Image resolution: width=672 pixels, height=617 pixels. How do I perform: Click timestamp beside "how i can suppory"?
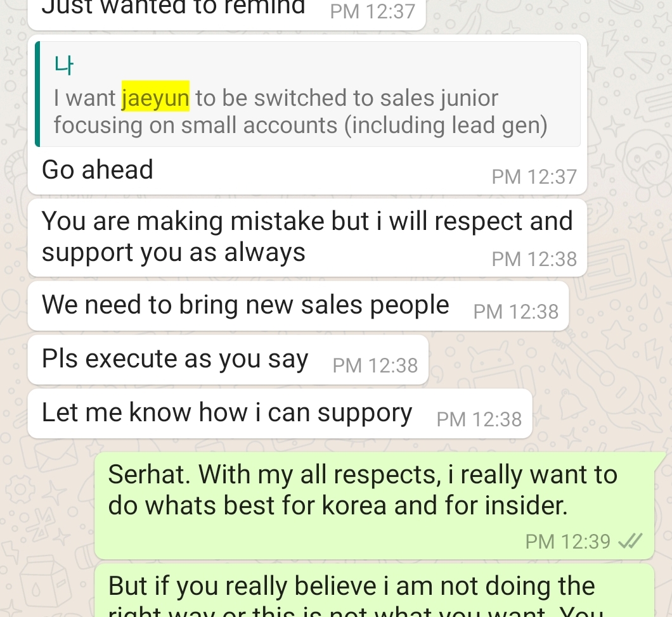tap(479, 419)
